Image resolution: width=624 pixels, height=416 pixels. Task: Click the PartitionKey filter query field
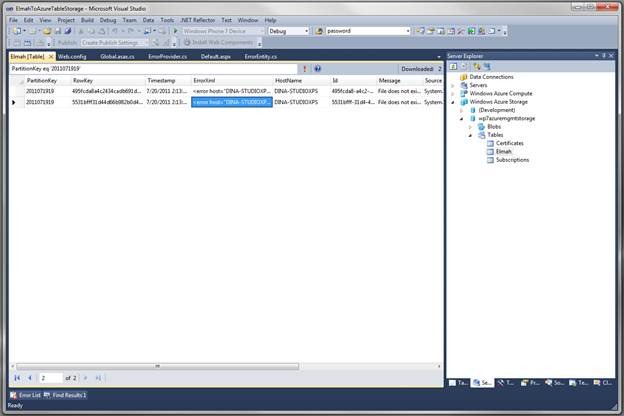pos(153,69)
